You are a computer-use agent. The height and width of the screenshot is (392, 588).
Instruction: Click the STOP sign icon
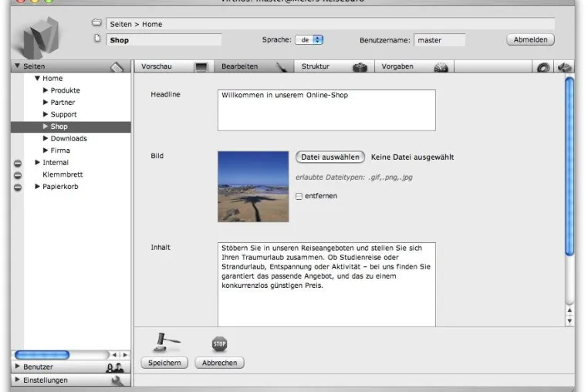(219, 343)
